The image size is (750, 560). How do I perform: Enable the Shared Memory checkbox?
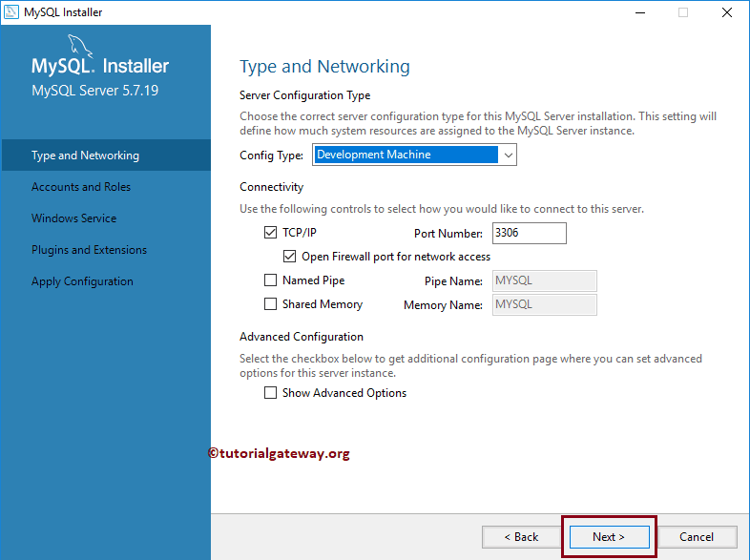tap(270, 304)
